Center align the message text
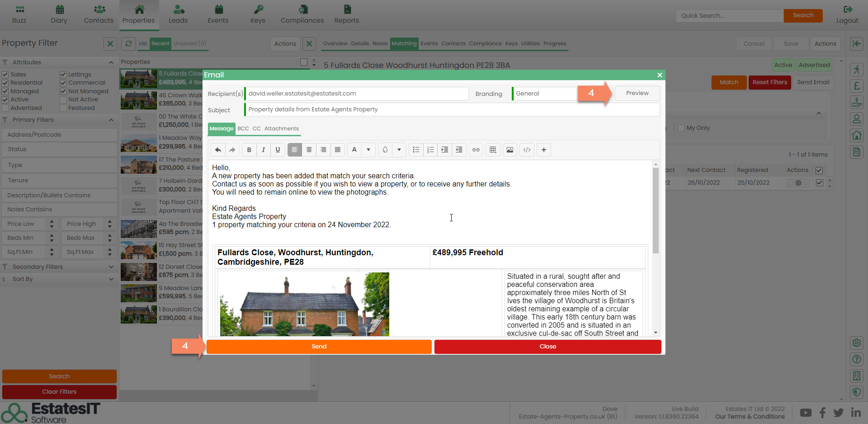 tap(309, 150)
